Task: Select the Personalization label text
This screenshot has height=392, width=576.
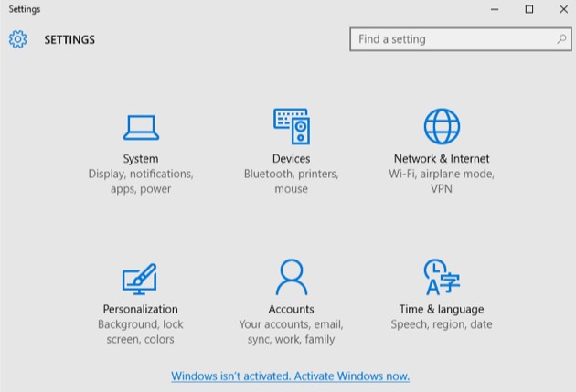Action: [x=140, y=309]
